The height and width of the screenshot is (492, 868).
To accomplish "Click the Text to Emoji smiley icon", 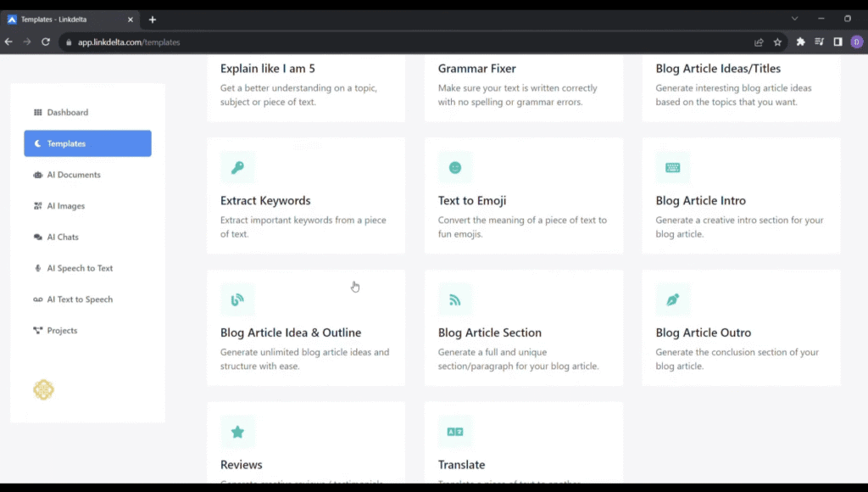I will click(455, 168).
